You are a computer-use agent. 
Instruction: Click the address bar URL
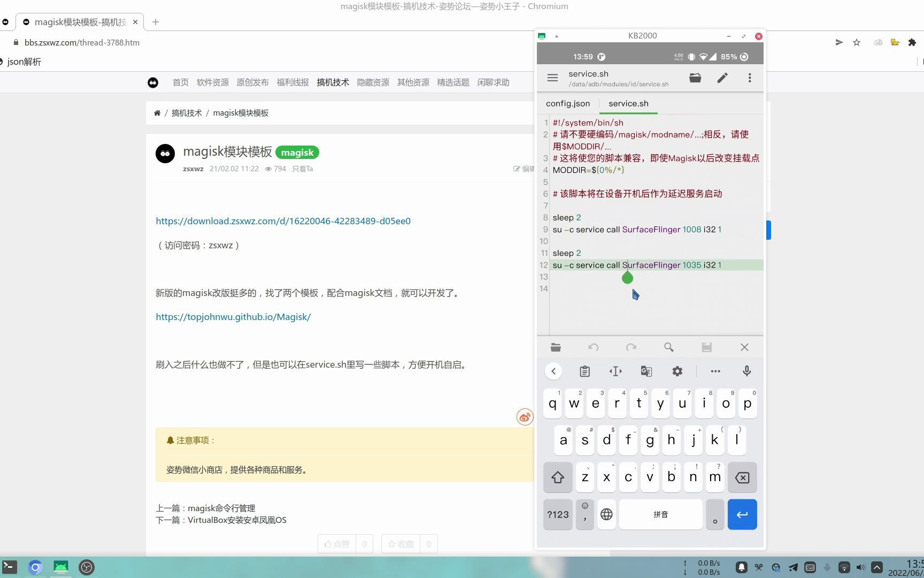tap(82, 42)
